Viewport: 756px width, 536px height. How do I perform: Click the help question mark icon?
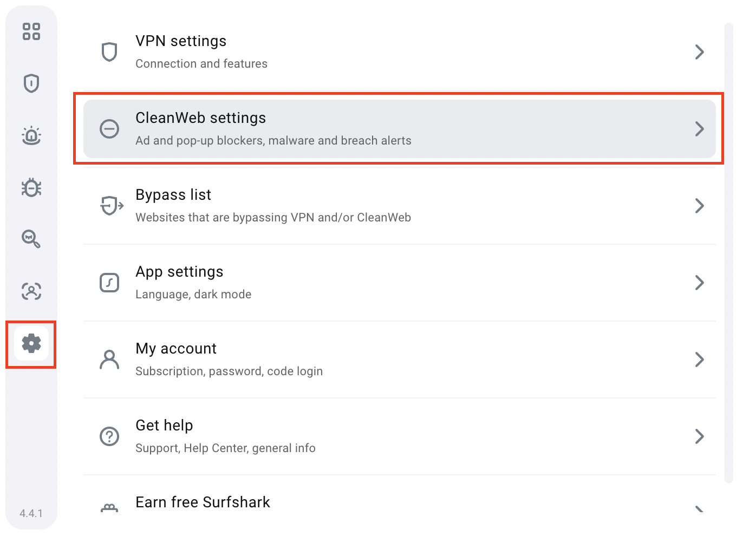coord(109,436)
